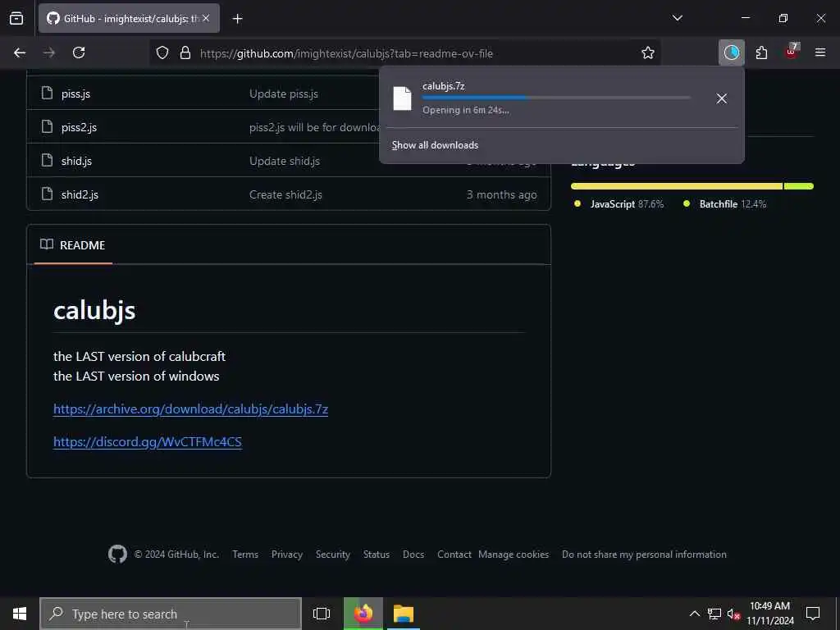Click the Firefox taskbar icon
The width and height of the screenshot is (840, 630).
[363, 614]
